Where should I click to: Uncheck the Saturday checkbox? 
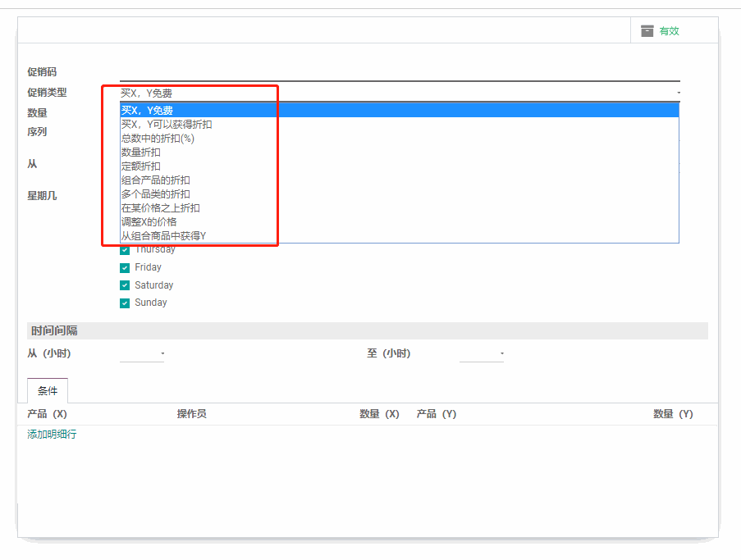[x=125, y=285]
